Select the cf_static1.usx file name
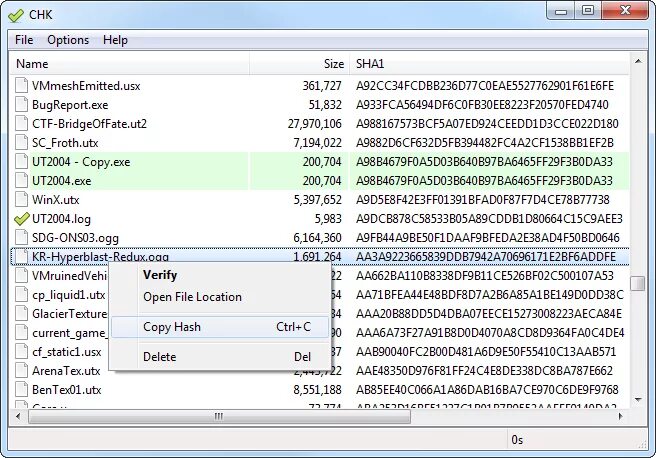The height and width of the screenshot is (458, 656). pyautogui.click(x=67, y=352)
